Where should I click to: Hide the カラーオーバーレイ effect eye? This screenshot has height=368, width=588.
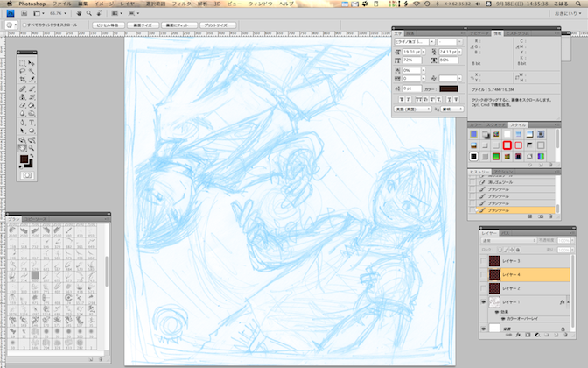pyautogui.click(x=504, y=318)
